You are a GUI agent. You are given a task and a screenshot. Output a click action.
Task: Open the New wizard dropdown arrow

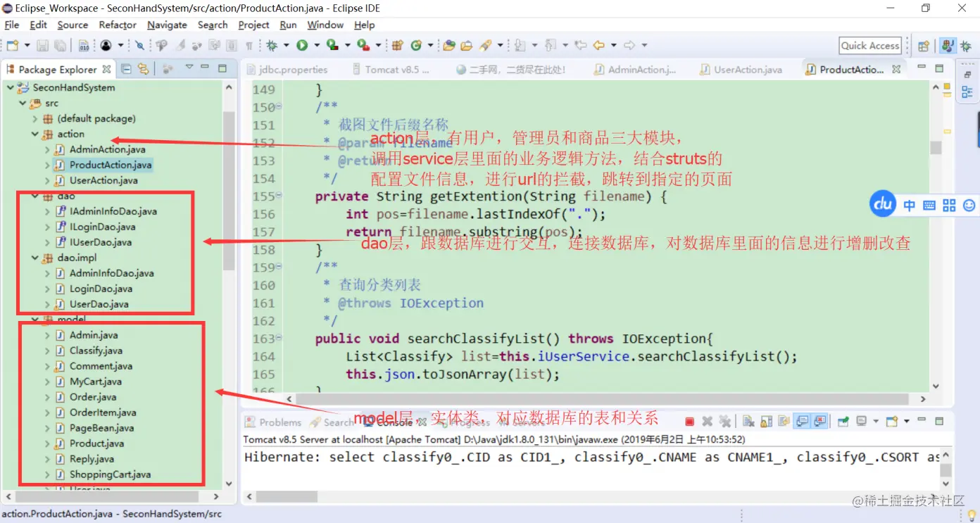tap(27, 45)
